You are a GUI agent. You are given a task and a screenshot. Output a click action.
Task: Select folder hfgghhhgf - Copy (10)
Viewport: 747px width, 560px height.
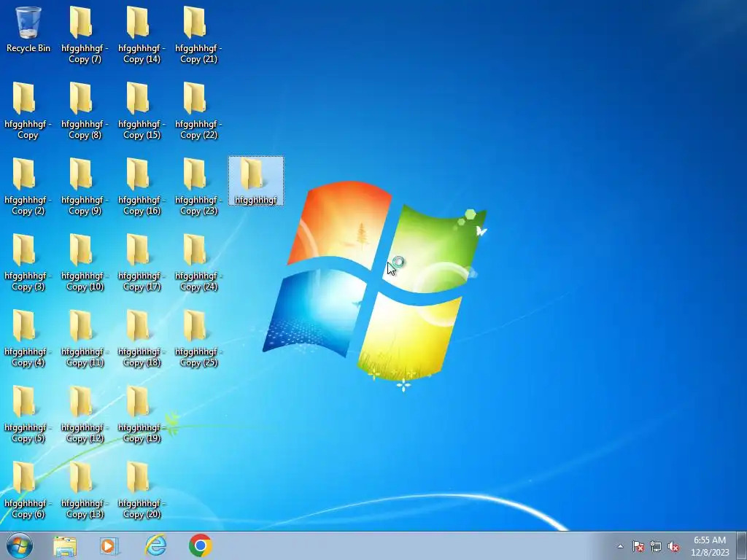[85, 262]
